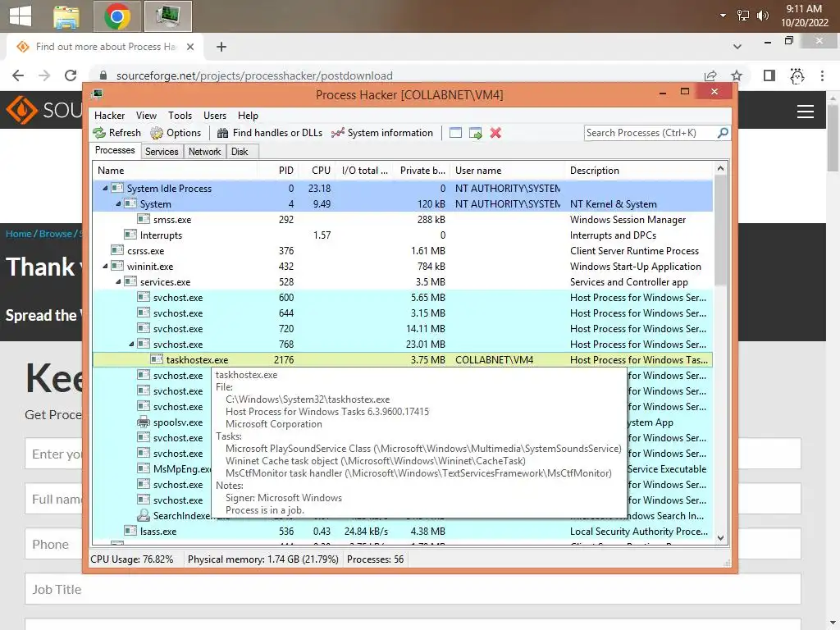Click the spoolsv.exe printer icon
This screenshot has width=840, height=630.
143,422
